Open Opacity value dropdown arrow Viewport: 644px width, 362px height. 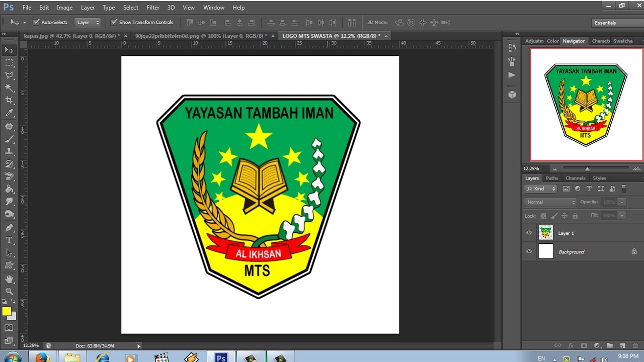(x=622, y=202)
